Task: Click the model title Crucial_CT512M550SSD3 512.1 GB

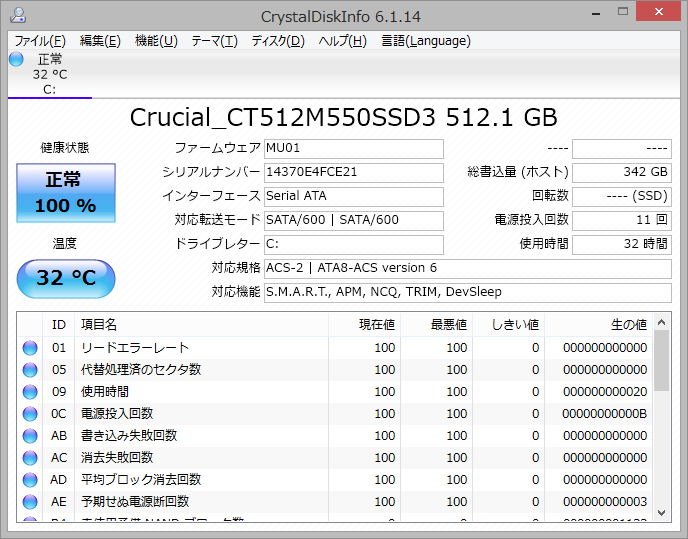Action: 344,118
